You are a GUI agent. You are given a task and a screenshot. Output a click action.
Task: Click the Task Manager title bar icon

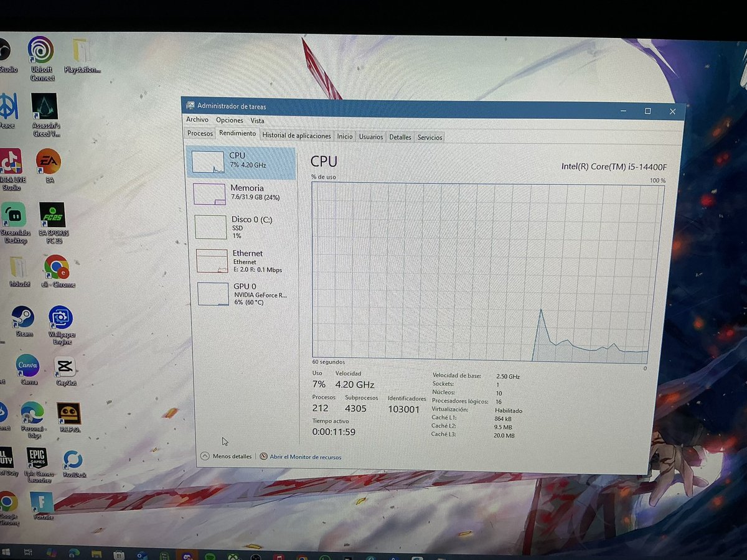tap(190, 106)
